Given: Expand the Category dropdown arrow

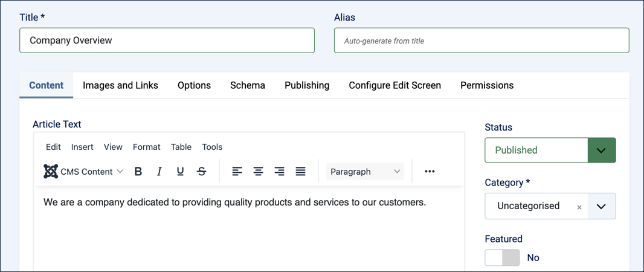Looking at the screenshot, I should 602,206.
